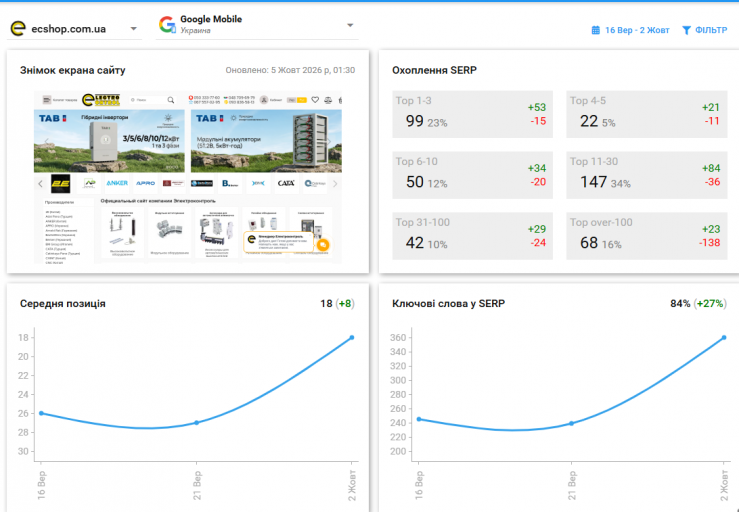Viewport: 739px width, 512px height.
Task: Click the +84 value in Top 11-30
Action: click(x=711, y=168)
